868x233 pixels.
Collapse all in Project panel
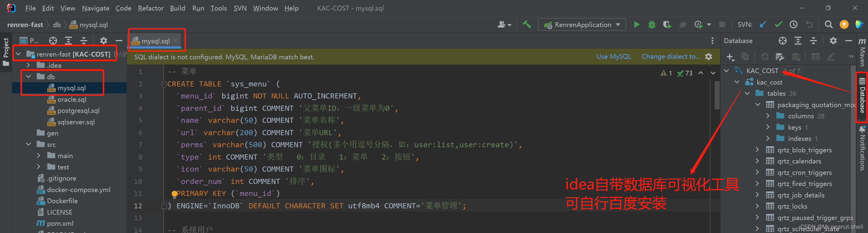(84, 41)
